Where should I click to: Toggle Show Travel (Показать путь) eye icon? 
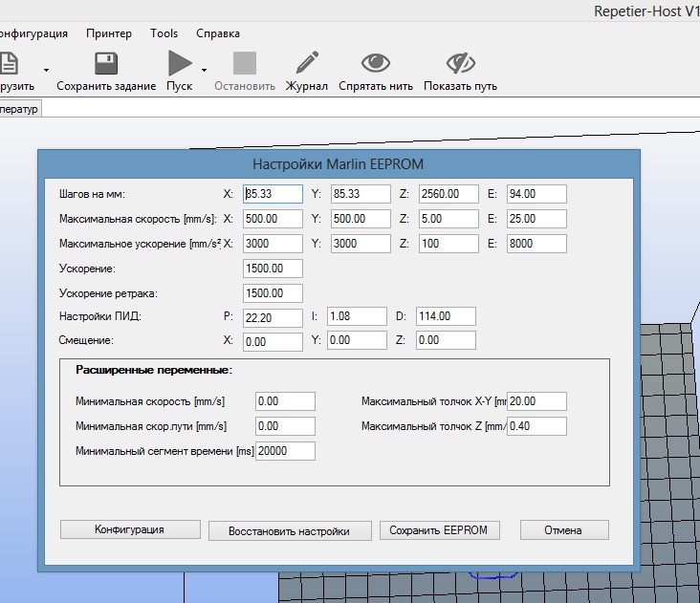[460, 64]
